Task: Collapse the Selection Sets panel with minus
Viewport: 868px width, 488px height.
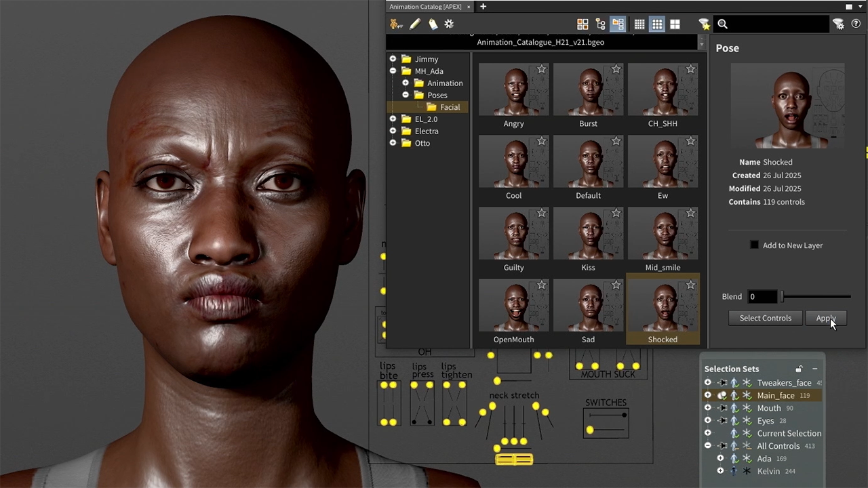Action: 814,369
